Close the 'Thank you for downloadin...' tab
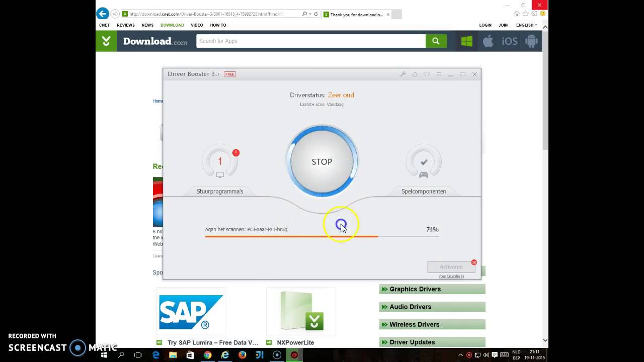This screenshot has height=362, width=644. coord(388,15)
